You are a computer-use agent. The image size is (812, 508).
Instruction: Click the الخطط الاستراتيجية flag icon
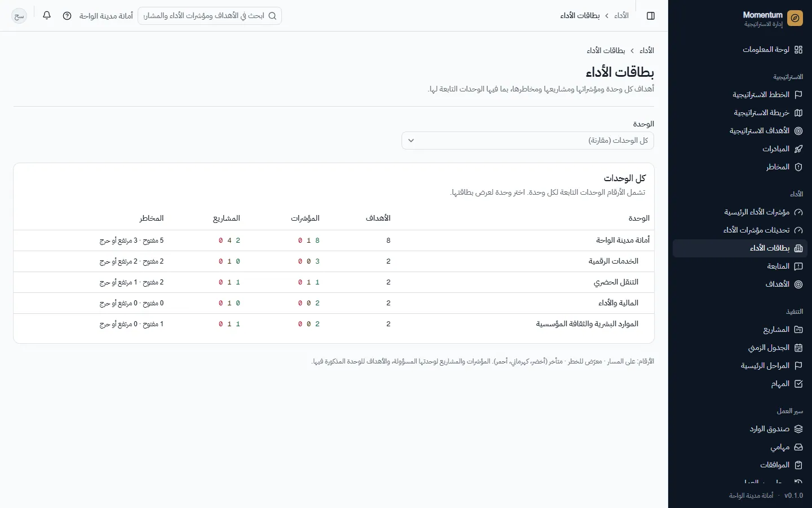pos(798,95)
